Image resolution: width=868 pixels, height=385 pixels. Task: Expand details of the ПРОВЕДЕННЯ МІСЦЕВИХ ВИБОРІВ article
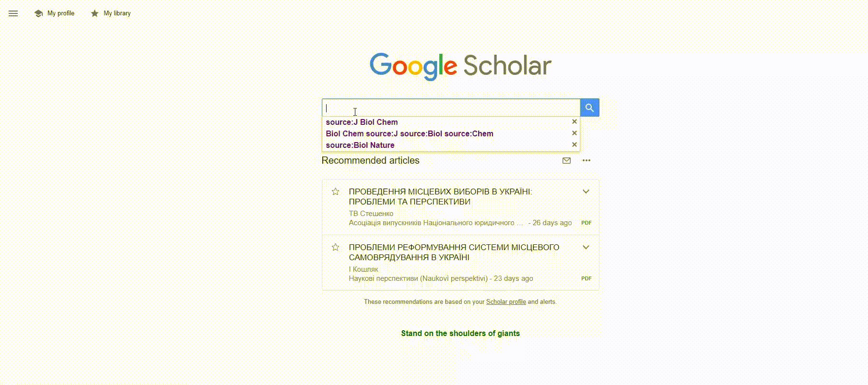[x=586, y=192]
